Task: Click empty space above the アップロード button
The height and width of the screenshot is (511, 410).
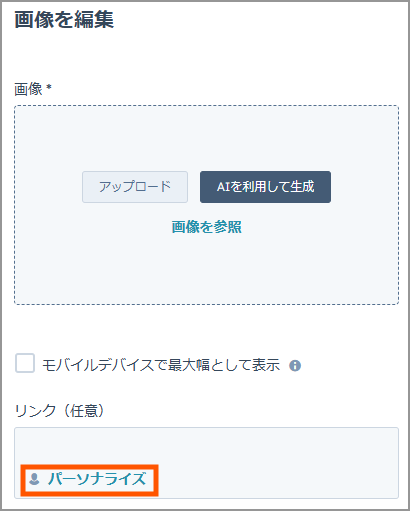Action: (x=135, y=140)
